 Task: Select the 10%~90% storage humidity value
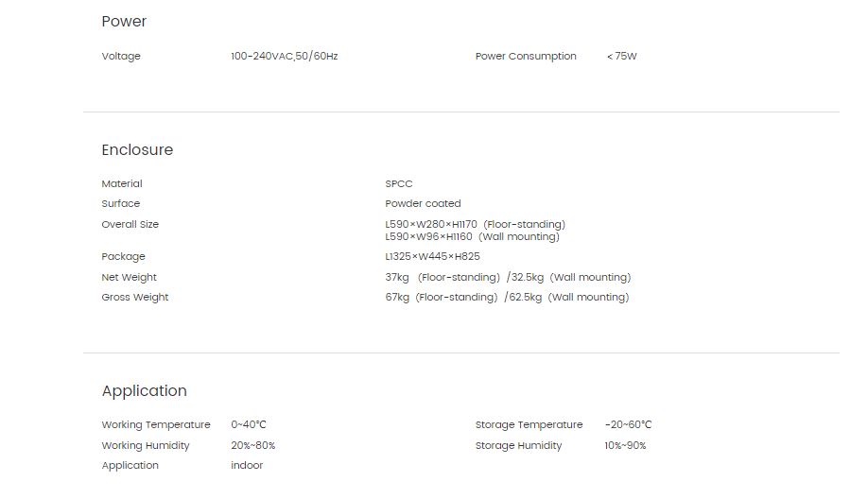pos(625,446)
